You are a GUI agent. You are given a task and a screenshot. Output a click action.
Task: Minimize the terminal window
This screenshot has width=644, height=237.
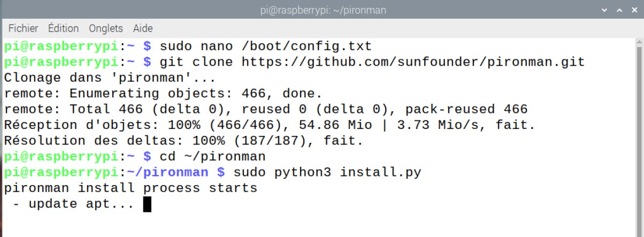pyautogui.click(x=605, y=10)
